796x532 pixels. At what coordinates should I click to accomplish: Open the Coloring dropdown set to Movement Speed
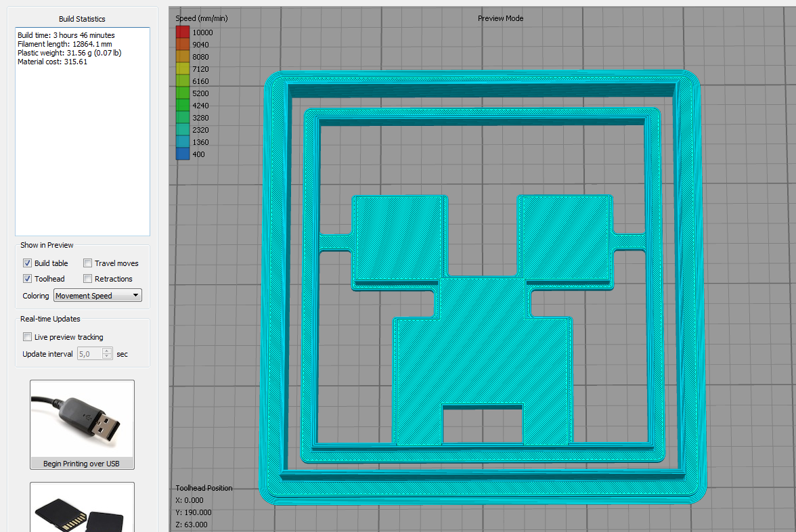[x=97, y=295]
